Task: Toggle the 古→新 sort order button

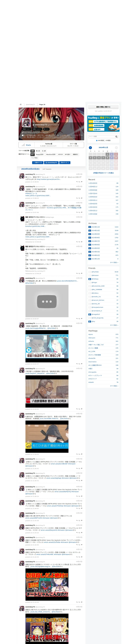Action: tap(44, 151)
